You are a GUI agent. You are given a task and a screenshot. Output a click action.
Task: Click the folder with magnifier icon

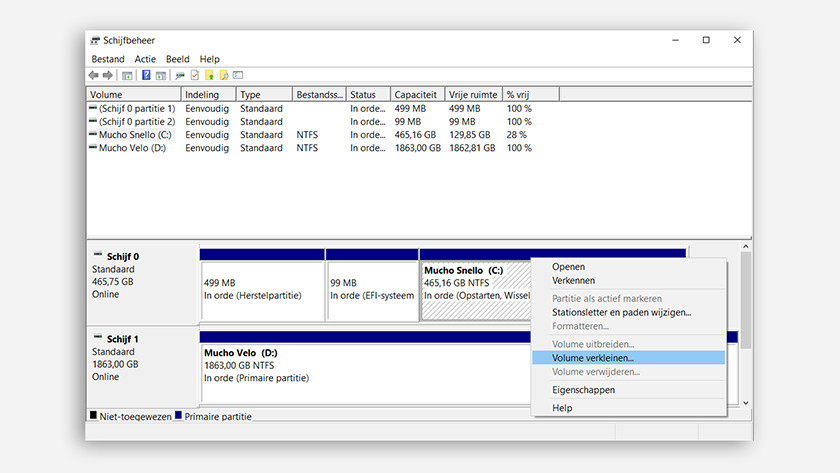click(223, 75)
